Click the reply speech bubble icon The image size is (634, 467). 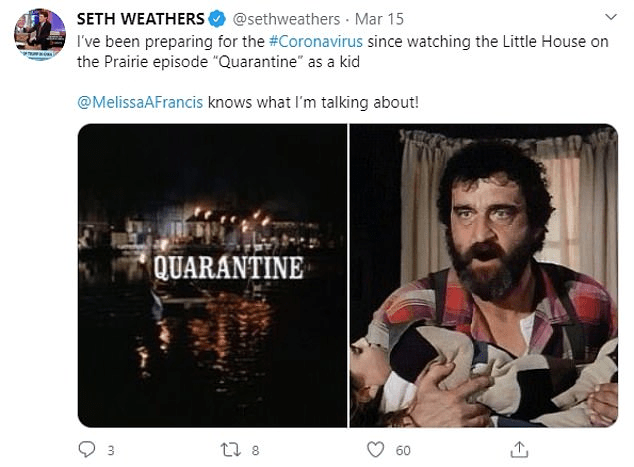tap(86, 449)
